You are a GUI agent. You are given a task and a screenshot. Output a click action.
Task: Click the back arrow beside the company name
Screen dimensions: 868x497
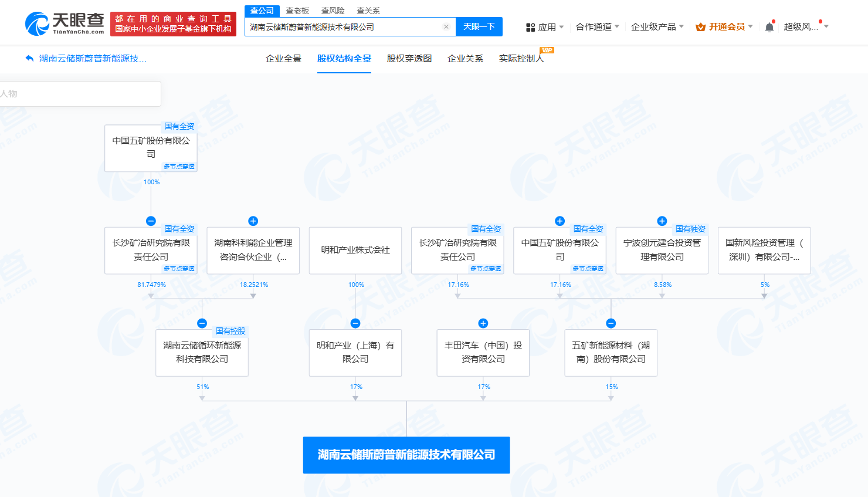click(29, 59)
